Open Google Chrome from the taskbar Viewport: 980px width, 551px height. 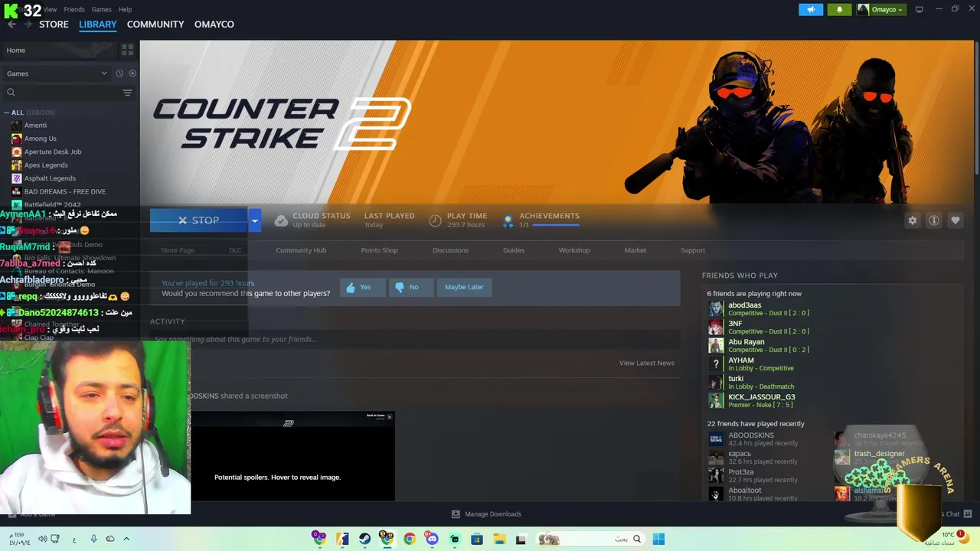coord(410,539)
